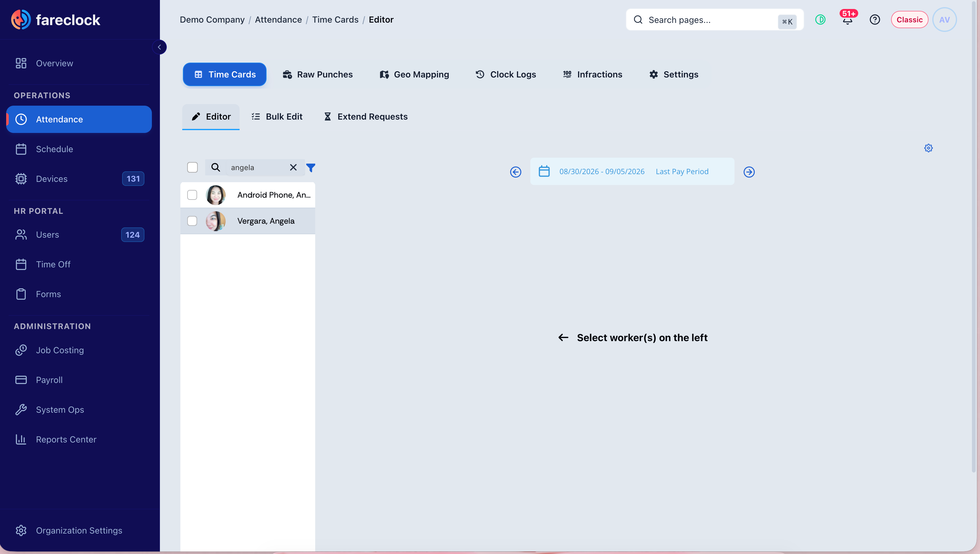Switch to the Classic view button

point(909,20)
